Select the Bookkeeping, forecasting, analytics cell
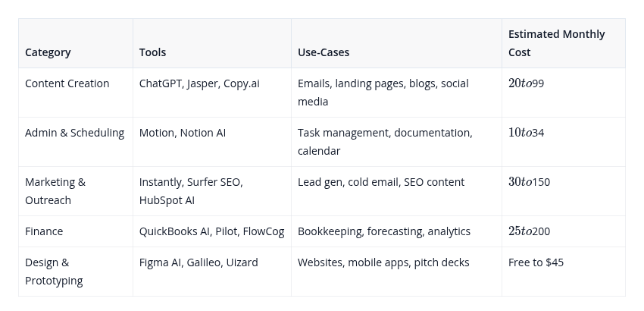644x311 pixels. click(396, 231)
